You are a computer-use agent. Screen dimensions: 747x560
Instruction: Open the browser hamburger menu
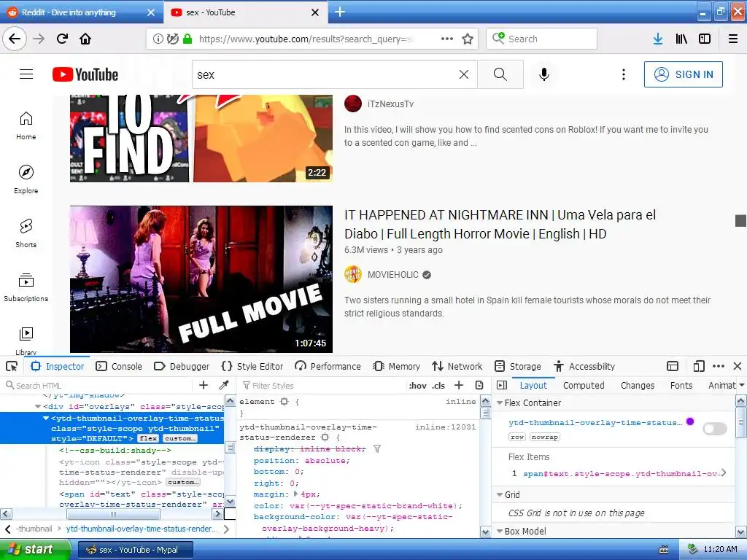point(733,39)
